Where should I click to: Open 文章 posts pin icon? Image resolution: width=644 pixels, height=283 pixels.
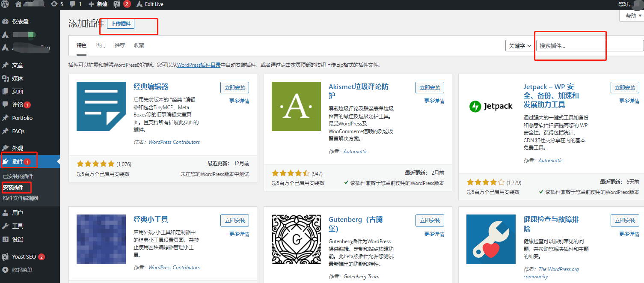coord(6,65)
